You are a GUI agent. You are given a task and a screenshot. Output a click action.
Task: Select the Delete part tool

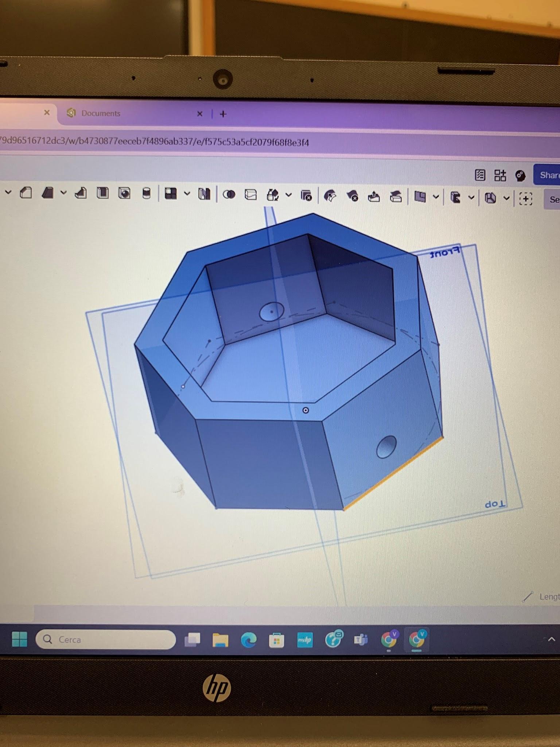coord(306,196)
